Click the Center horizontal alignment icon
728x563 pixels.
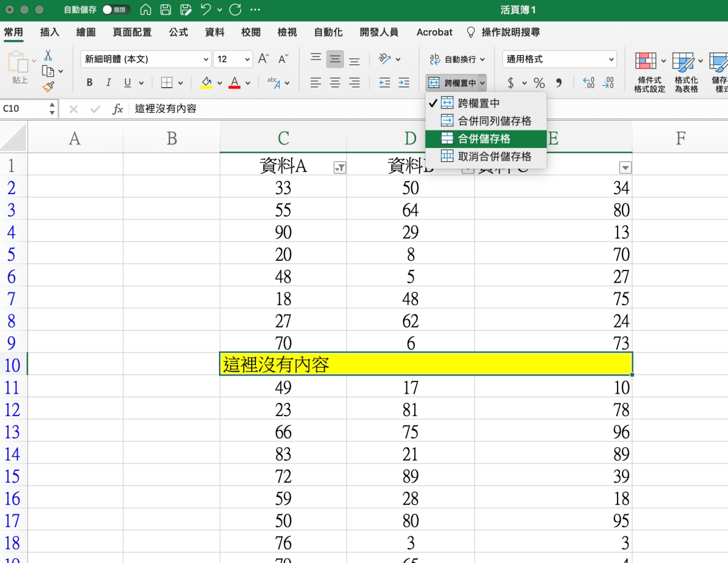335,83
